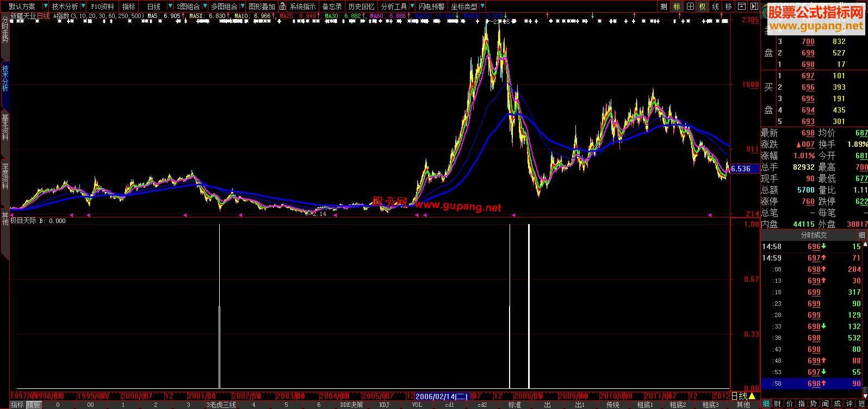Screen dimensions: 868x409
Task: Click the 细 button in 分时成交 header
Action: [861, 235]
